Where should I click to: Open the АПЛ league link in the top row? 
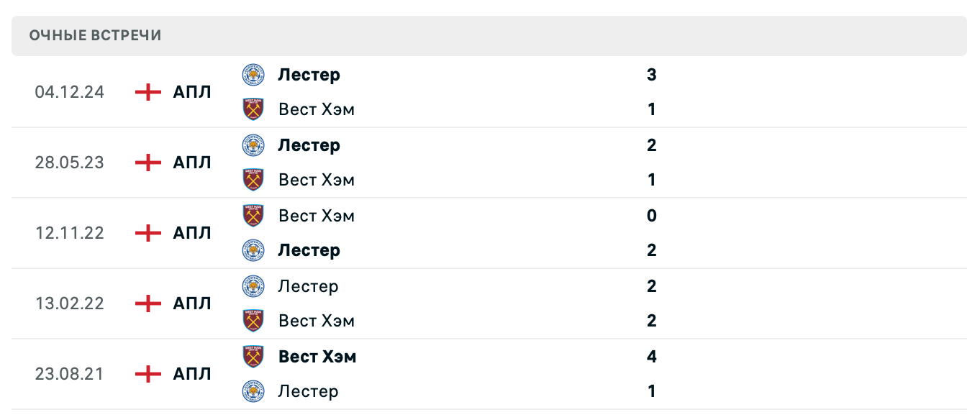tap(191, 92)
